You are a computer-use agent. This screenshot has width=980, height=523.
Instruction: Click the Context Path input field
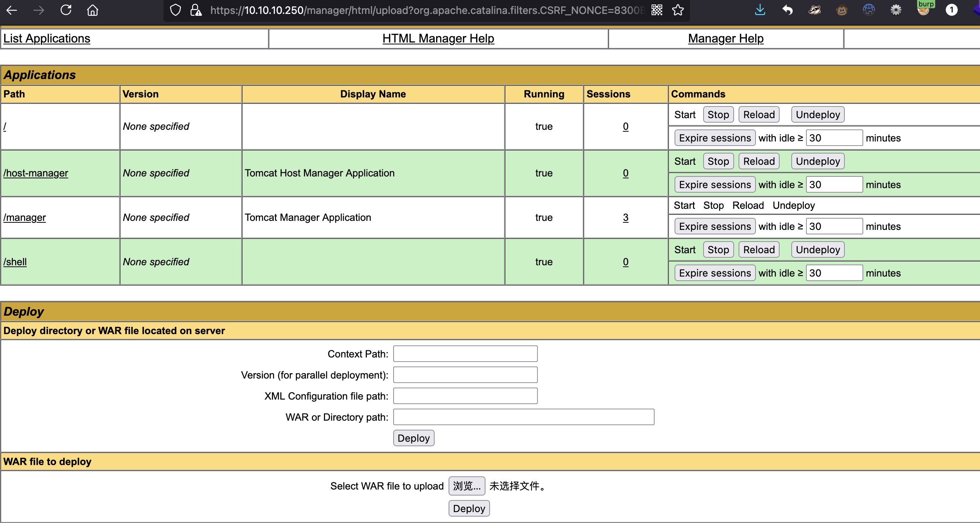(x=465, y=354)
